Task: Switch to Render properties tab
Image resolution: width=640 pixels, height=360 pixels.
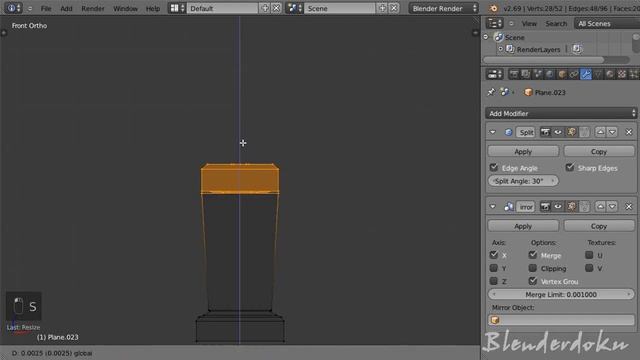Action: (x=514, y=74)
